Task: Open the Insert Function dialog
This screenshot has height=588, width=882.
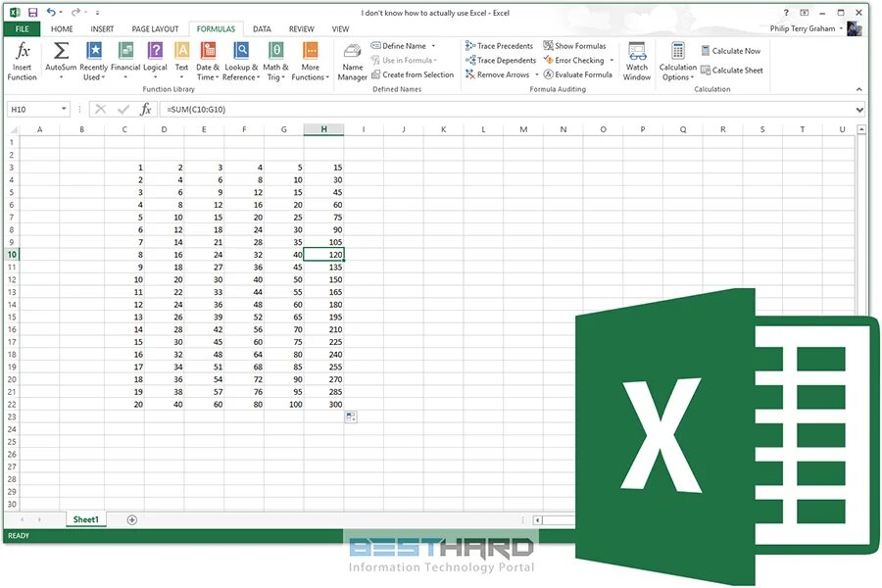Action: coord(22,61)
